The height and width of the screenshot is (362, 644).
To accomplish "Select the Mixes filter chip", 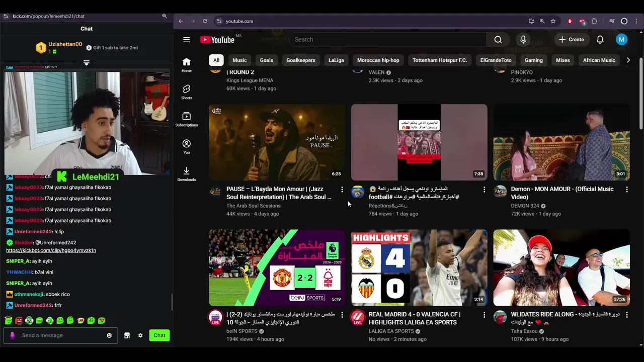I will [563, 60].
